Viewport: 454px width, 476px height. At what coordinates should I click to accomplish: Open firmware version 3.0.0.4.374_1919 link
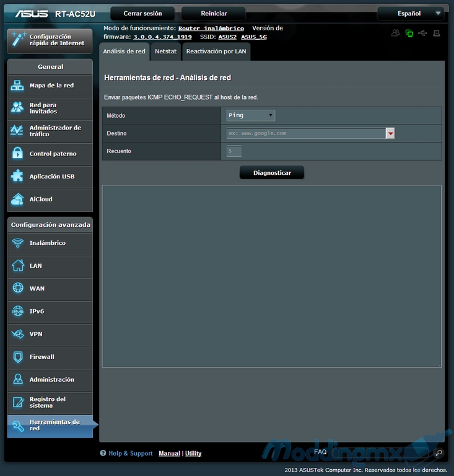(162, 37)
